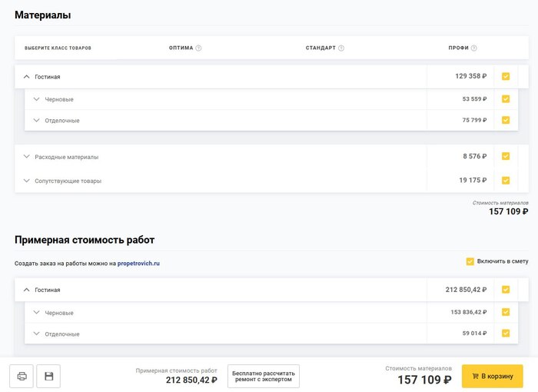
Task: Select the Стандарт product class tab
Action: 320,48
